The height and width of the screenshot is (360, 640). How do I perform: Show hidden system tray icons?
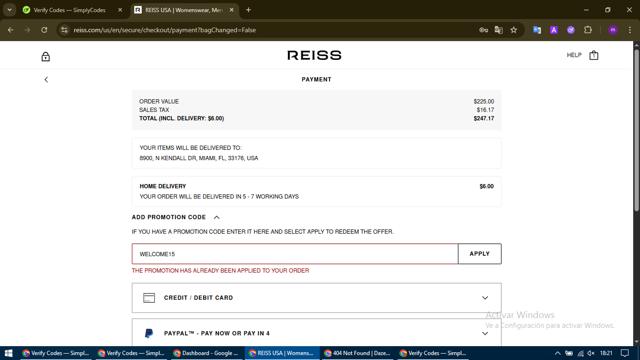tap(557, 353)
